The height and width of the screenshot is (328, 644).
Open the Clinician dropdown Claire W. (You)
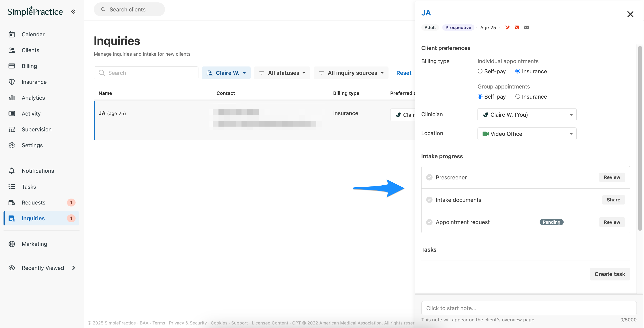[x=527, y=115]
